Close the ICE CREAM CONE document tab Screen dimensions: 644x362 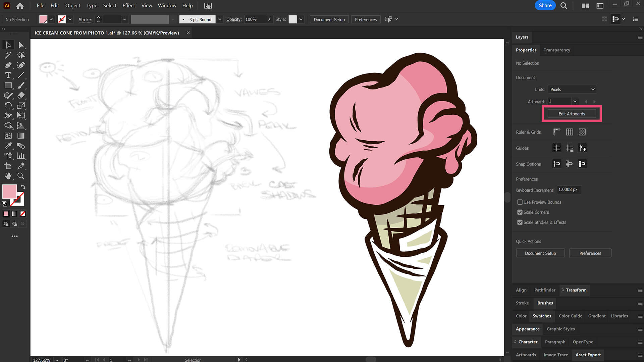(188, 33)
